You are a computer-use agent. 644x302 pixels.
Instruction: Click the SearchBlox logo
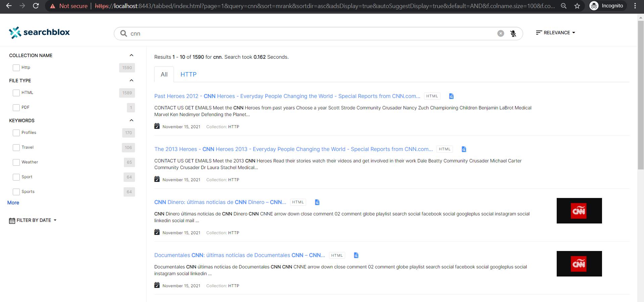pos(39,33)
